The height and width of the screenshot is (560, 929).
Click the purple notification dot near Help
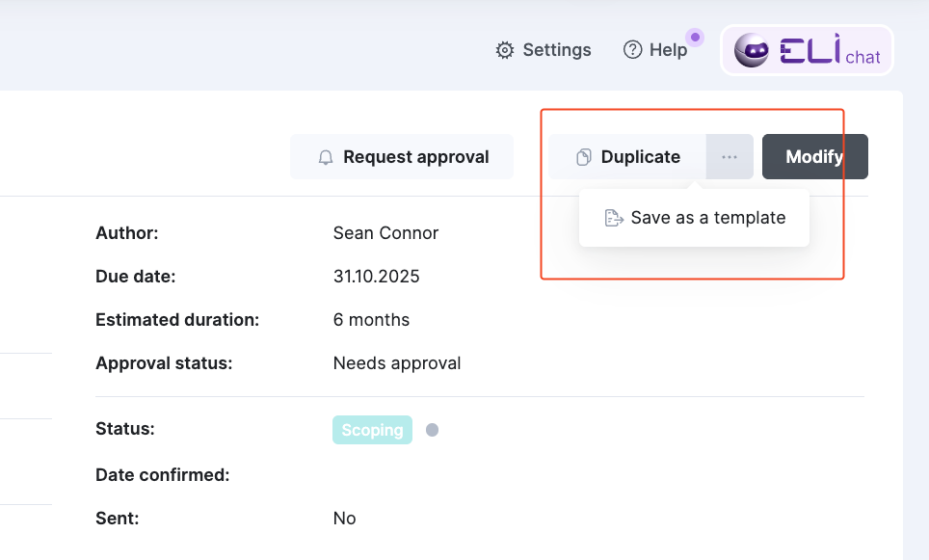coord(695,38)
